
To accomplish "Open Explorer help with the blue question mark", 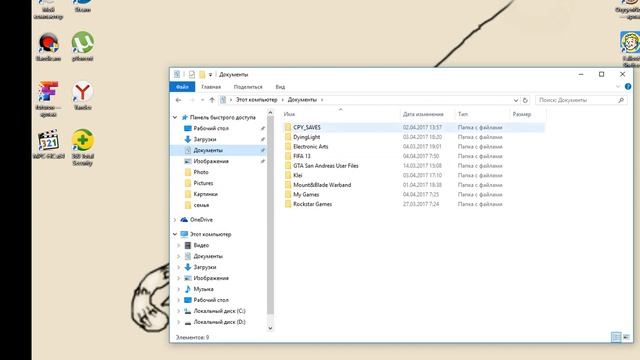I will (x=628, y=87).
